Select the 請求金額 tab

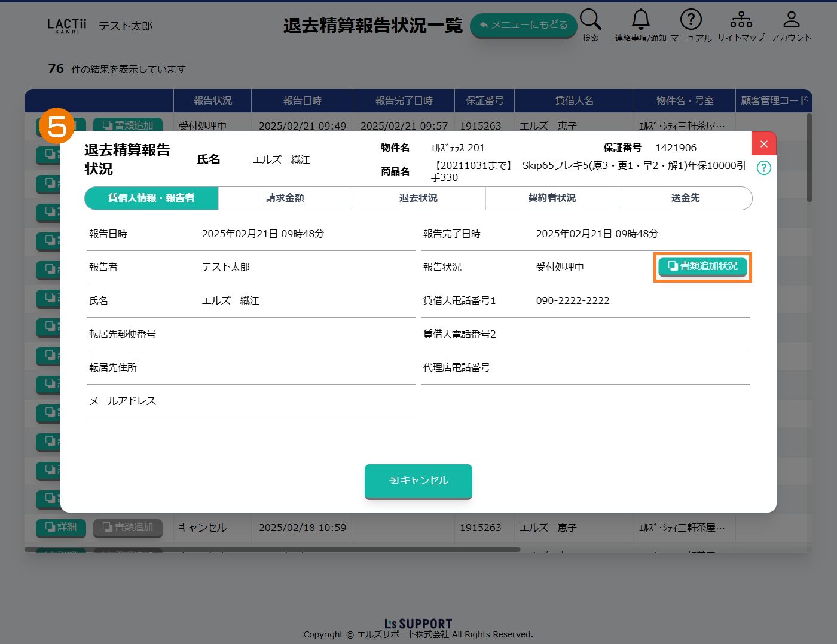pyautogui.click(x=285, y=198)
